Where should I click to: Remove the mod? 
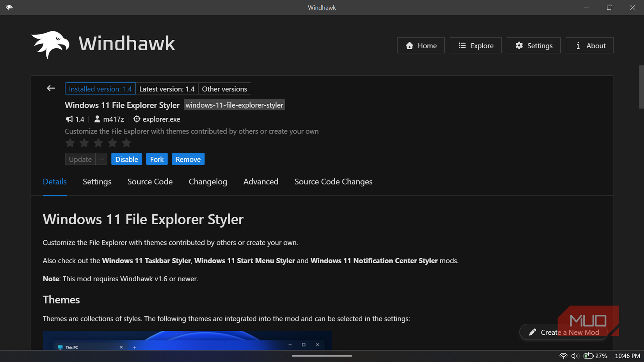(x=188, y=159)
